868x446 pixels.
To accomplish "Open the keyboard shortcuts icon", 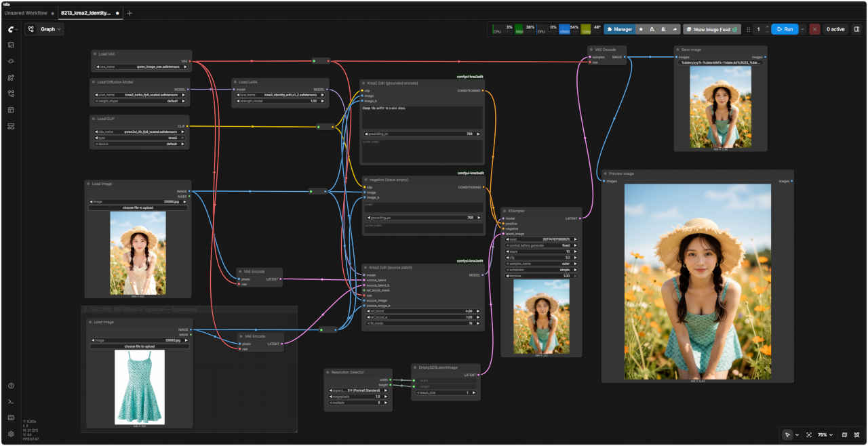I will pos(11,418).
